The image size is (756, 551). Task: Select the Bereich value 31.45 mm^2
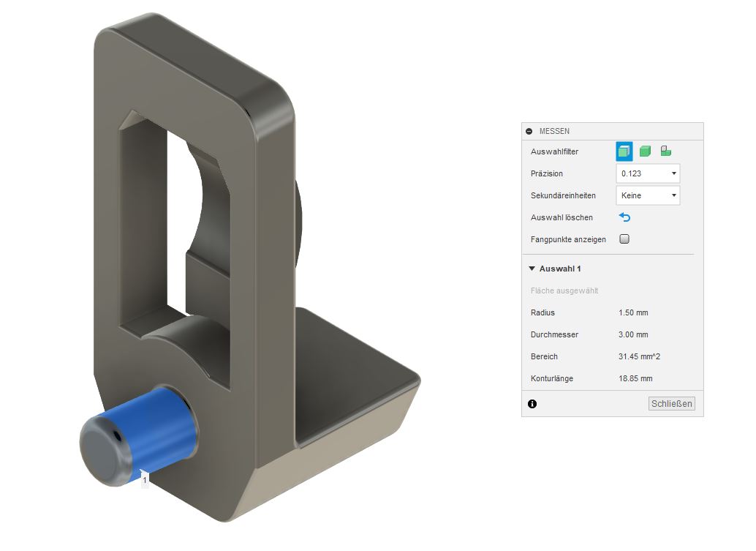pos(639,356)
